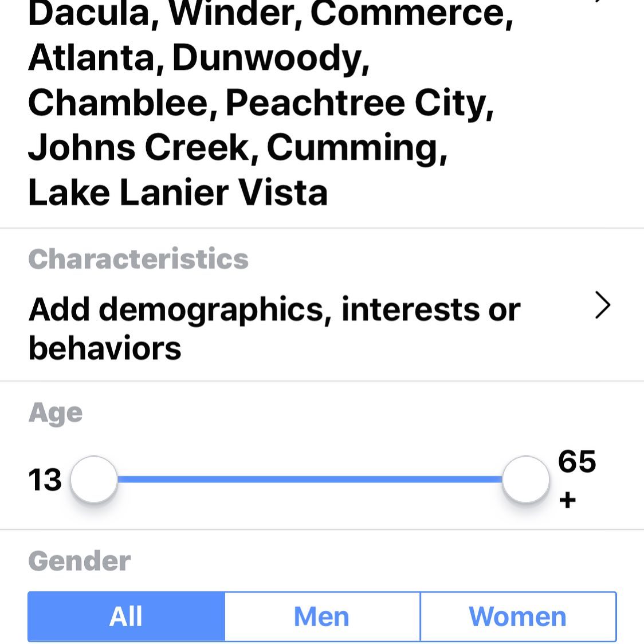Tap the word behaviors in characteristics row
Screen dimensions: 644x644
coord(105,348)
